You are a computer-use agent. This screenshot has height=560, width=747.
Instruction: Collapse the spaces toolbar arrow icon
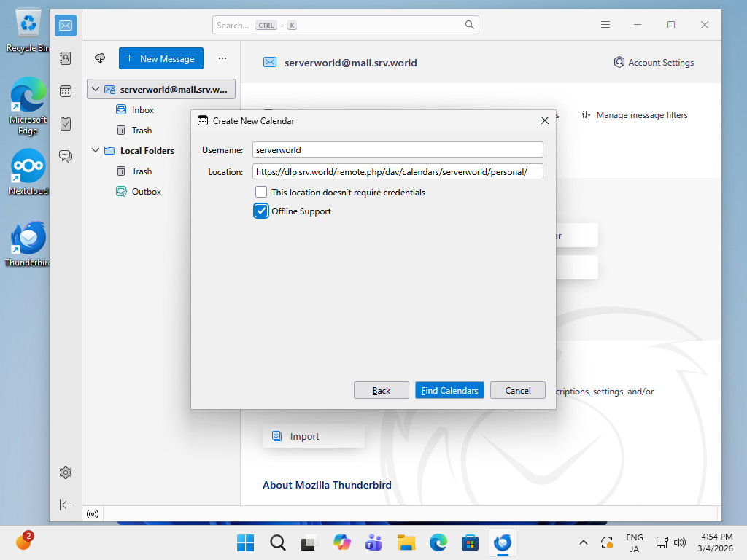[66, 505]
